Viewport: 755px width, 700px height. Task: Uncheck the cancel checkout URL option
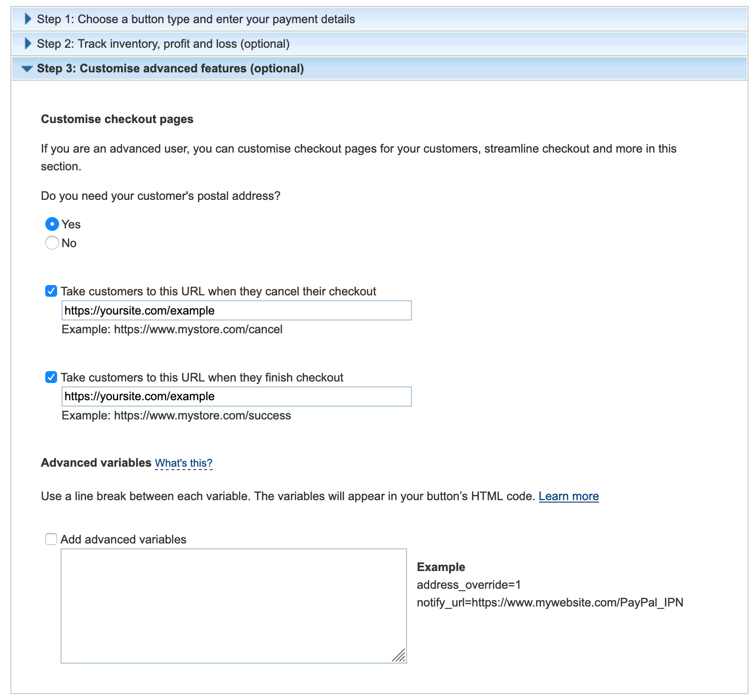(51, 290)
